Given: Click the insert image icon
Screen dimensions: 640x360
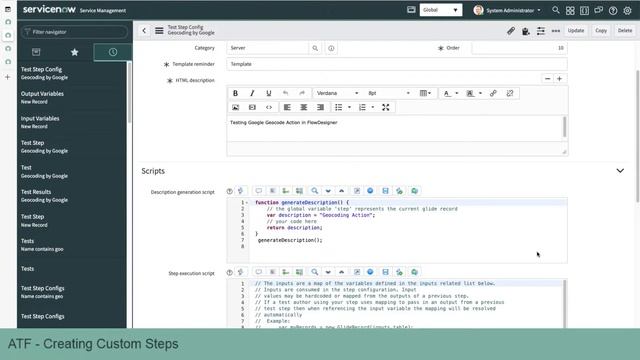Looking at the screenshot, I should pyautogui.click(x=236, y=107).
